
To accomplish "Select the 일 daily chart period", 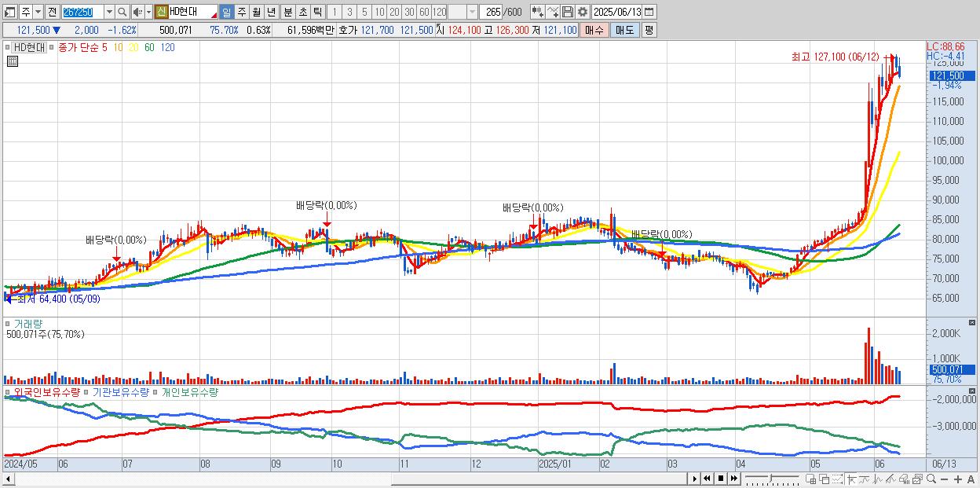I will click(226, 12).
